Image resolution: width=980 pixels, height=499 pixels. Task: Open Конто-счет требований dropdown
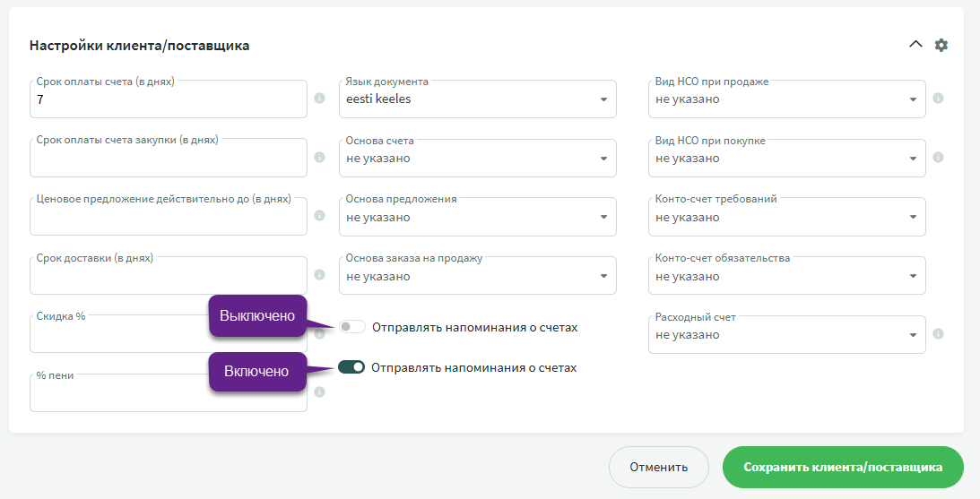pos(786,217)
